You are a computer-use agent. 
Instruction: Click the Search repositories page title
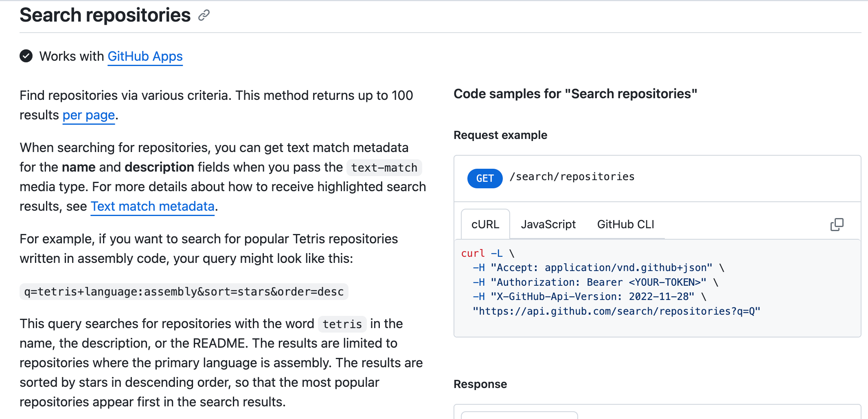(105, 15)
